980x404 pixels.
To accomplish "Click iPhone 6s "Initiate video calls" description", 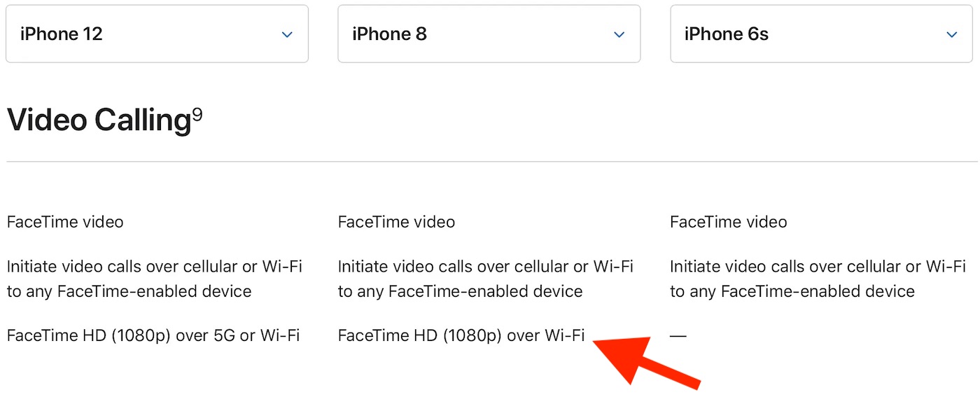I will 817,279.
